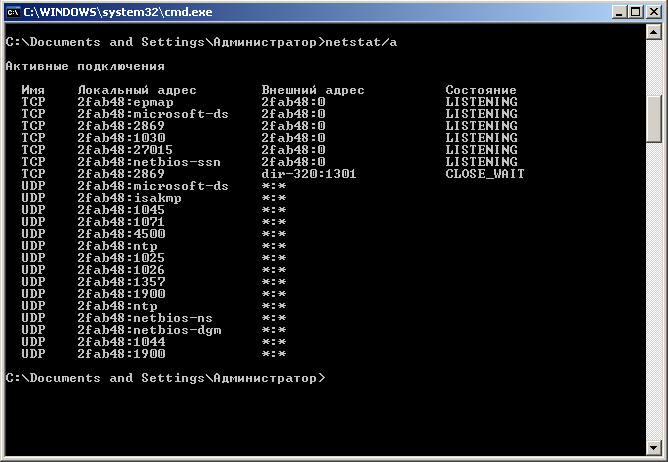Minimize the cmd.exe window
Viewport: 668px width, 462px height.
click(617, 12)
